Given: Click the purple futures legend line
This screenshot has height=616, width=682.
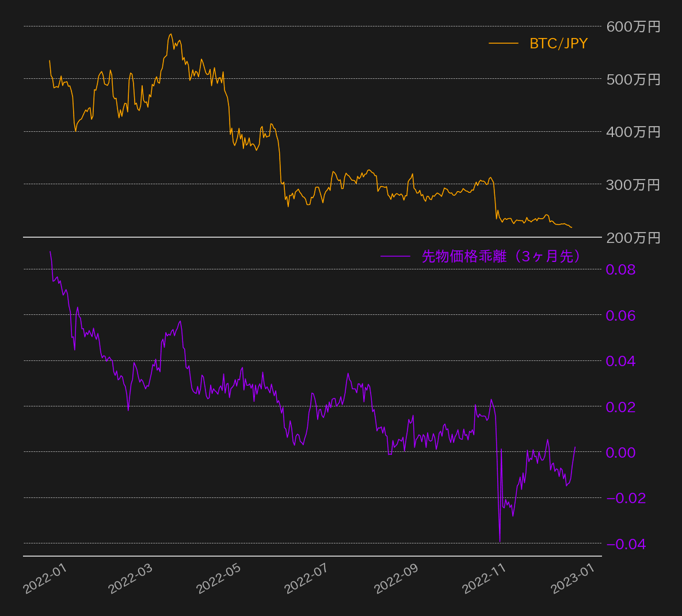Looking at the screenshot, I should click(x=395, y=256).
